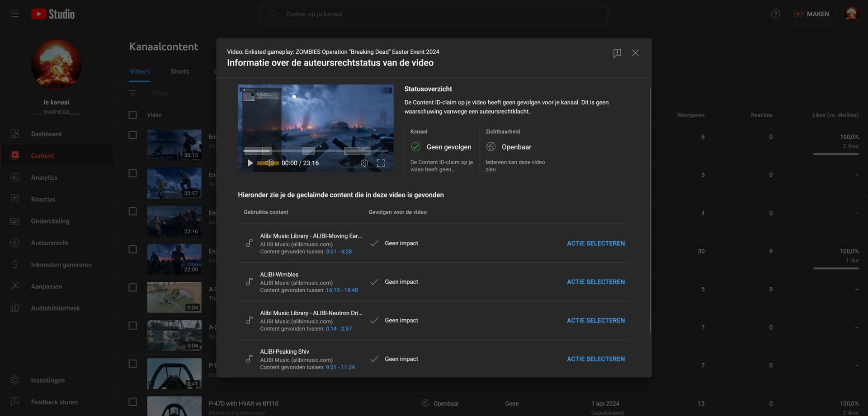Image resolution: width=868 pixels, height=416 pixels.
Task: Switch to the Shorts tab
Action: (x=179, y=71)
